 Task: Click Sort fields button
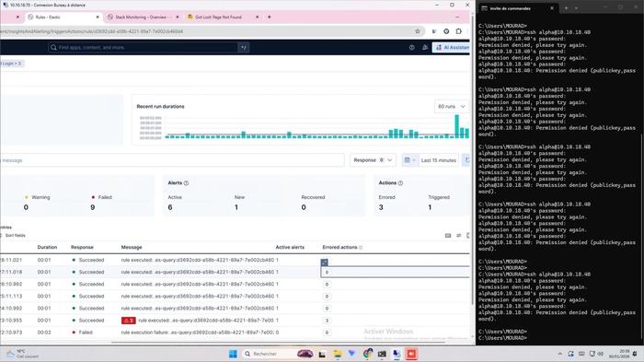click(x=13, y=235)
